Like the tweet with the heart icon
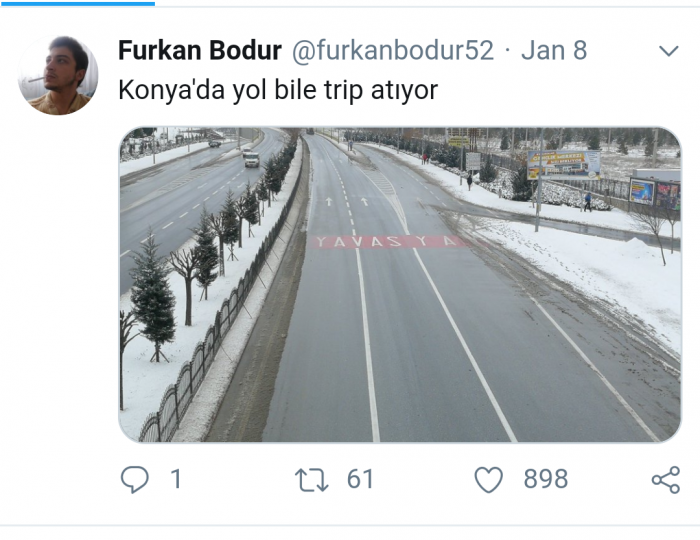Screen dimensions: 700x540 pos(488,480)
